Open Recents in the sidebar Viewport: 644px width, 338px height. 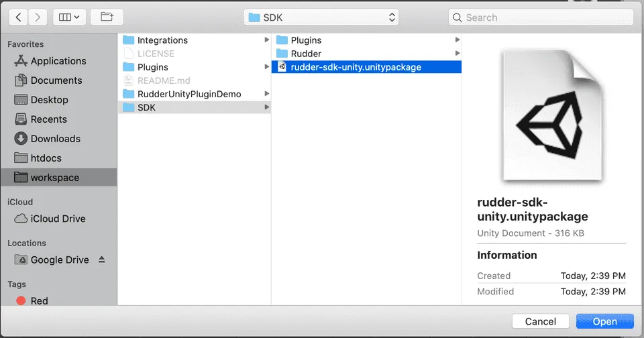click(48, 119)
